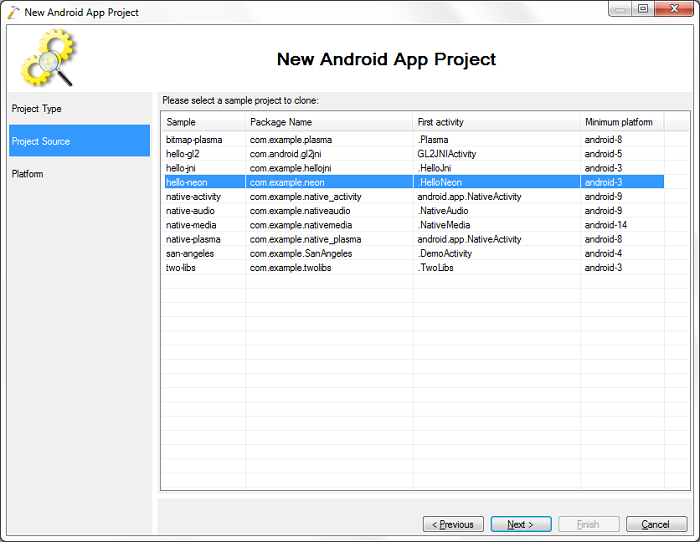Click the Next button
Viewport: 700px width, 542px height.
[521, 524]
